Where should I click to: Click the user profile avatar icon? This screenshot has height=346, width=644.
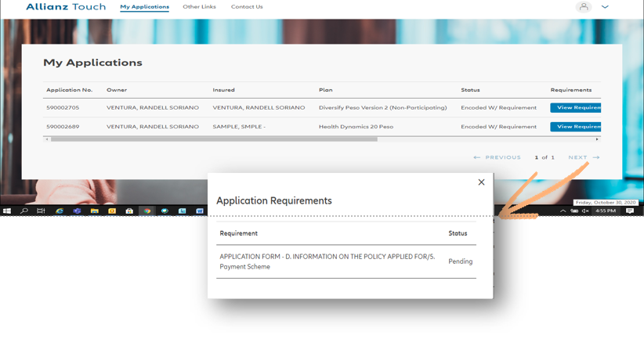(x=583, y=7)
